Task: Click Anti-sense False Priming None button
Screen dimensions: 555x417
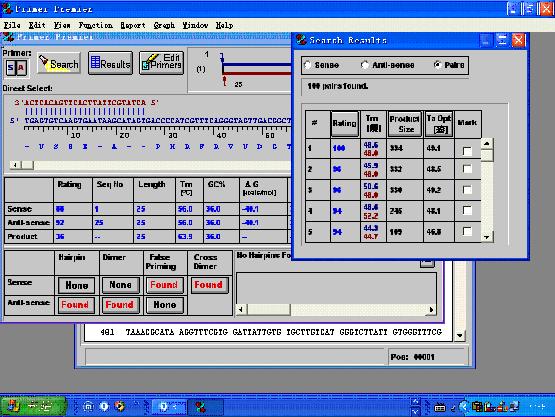Action: [x=165, y=305]
